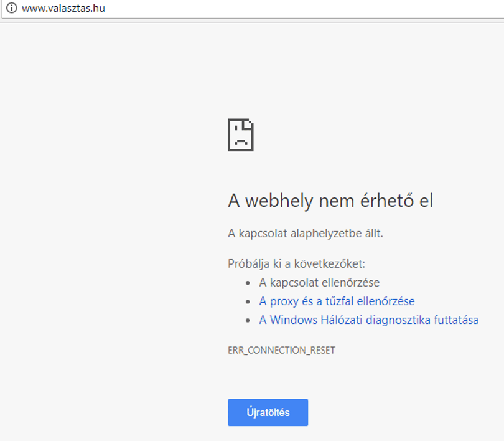
Task: Click the 'A kapcsolat alaphelyzetbe állt.' message
Action: pos(306,233)
